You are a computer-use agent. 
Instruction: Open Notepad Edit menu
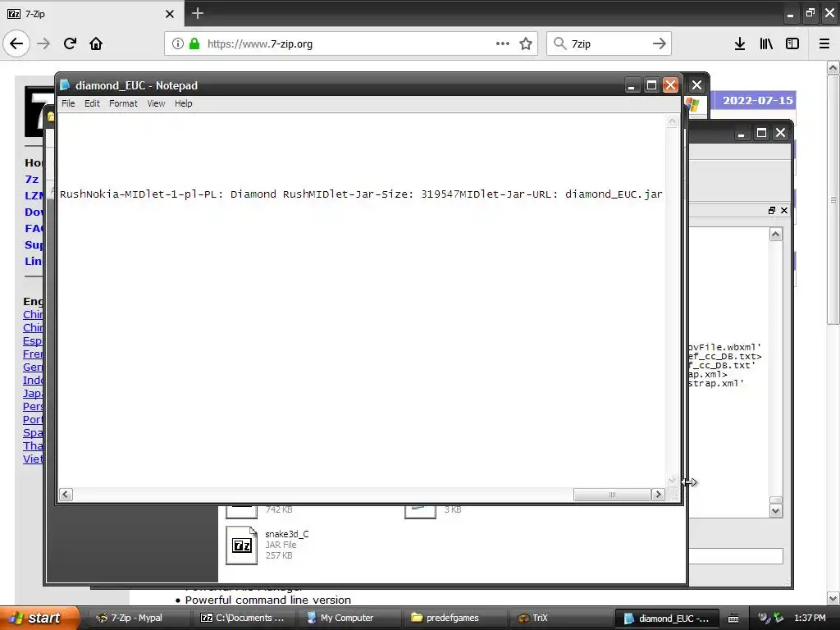click(x=92, y=103)
